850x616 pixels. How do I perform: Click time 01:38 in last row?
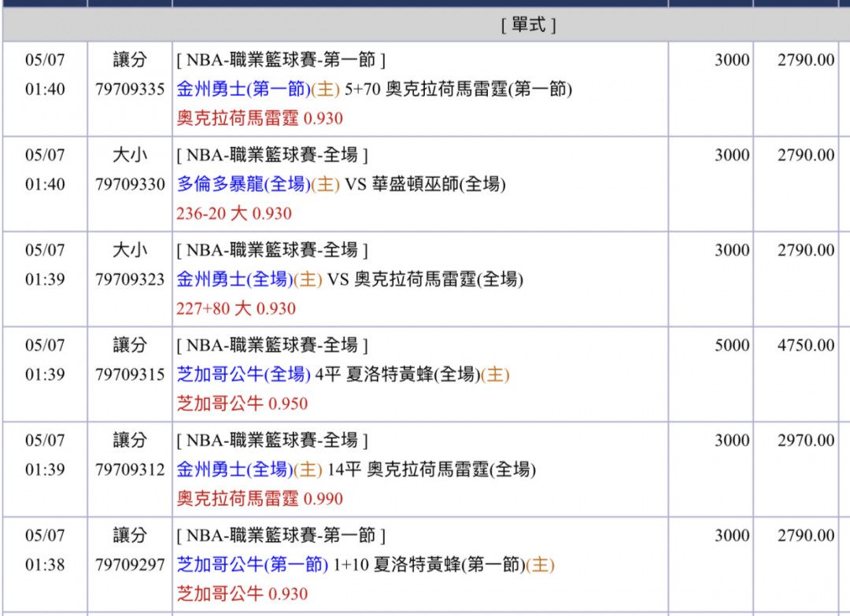(45, 565)
